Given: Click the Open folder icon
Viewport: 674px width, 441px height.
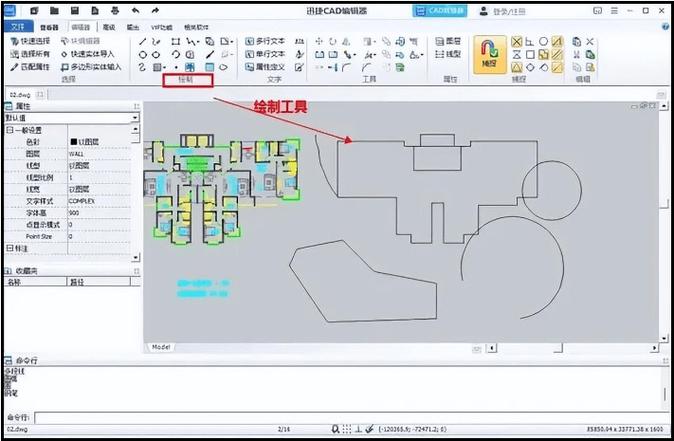Looking at the screenshot, I should coord(54,11).
